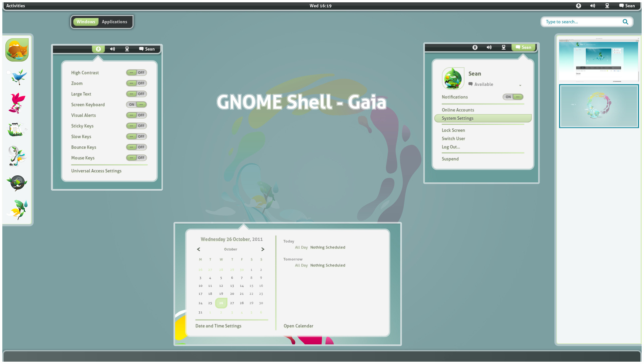
Task: Click Sean's avatar picture in the user menu
Action: pyautogui.click(x=453, y=79)
